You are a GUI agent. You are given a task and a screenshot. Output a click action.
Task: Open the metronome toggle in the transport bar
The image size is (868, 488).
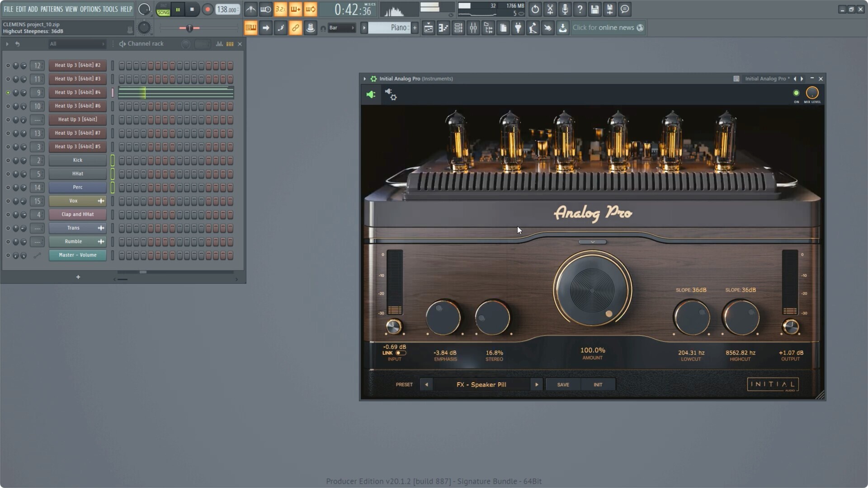pyautogui.click(x=251, y=9)
